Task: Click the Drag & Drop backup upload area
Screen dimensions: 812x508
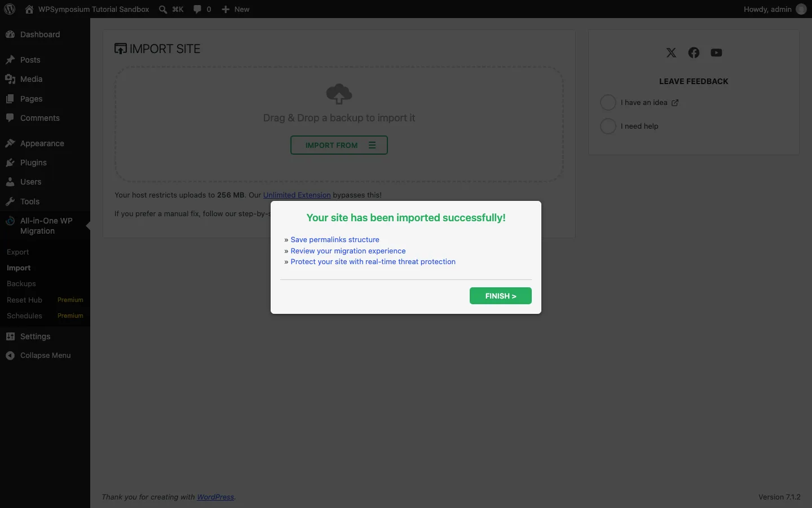Action: 339,124
